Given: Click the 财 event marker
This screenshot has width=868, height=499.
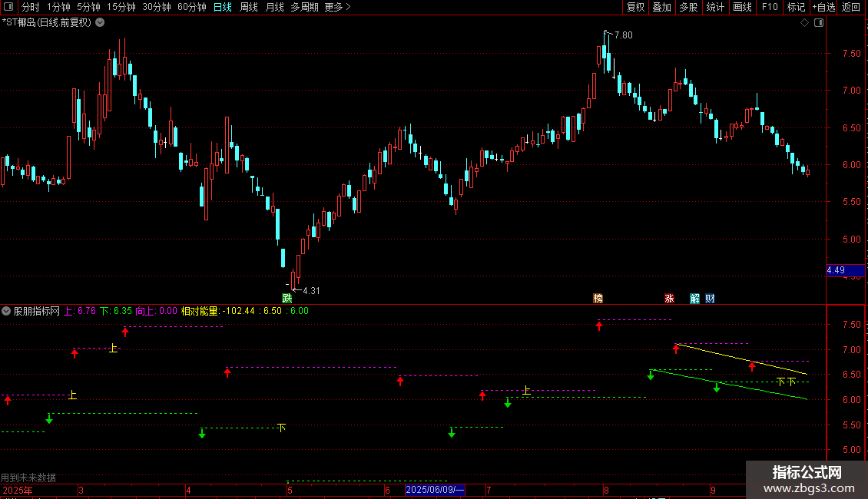Looking at the screenshot, I should pyautogui.click(x=710, y=298).
